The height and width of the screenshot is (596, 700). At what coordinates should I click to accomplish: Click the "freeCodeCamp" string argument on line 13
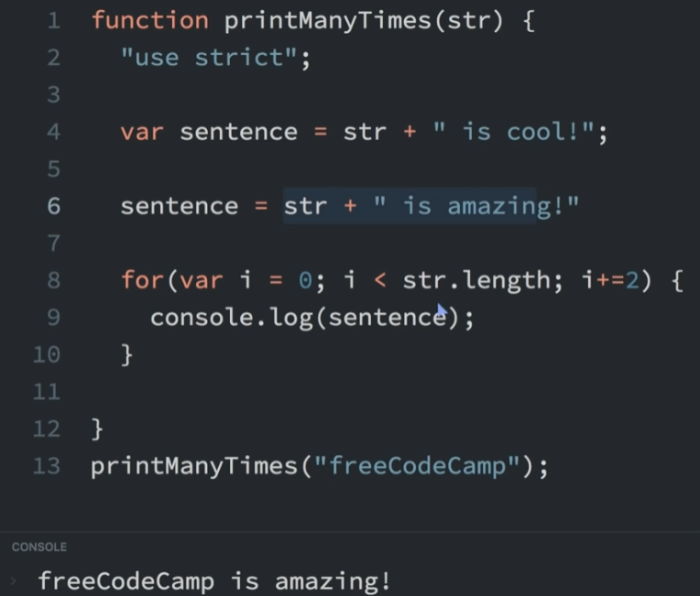pos(418,466)
